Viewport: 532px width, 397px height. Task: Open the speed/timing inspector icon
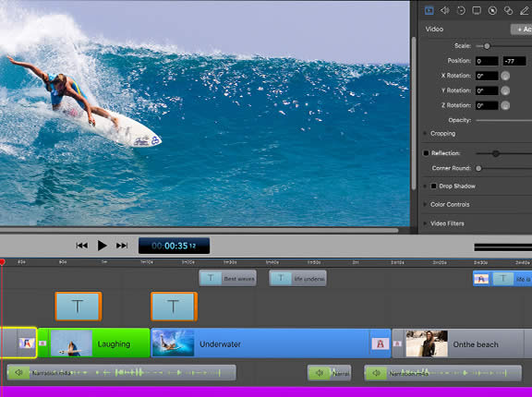point(461,10)
